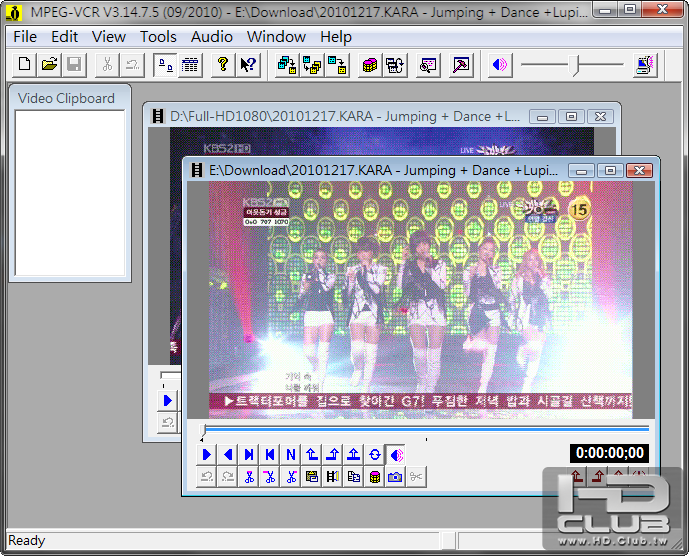Viewport: 689px width, 556px height.
Task: Click the yellow barrel icon in front video
Action: click(375, 477)
